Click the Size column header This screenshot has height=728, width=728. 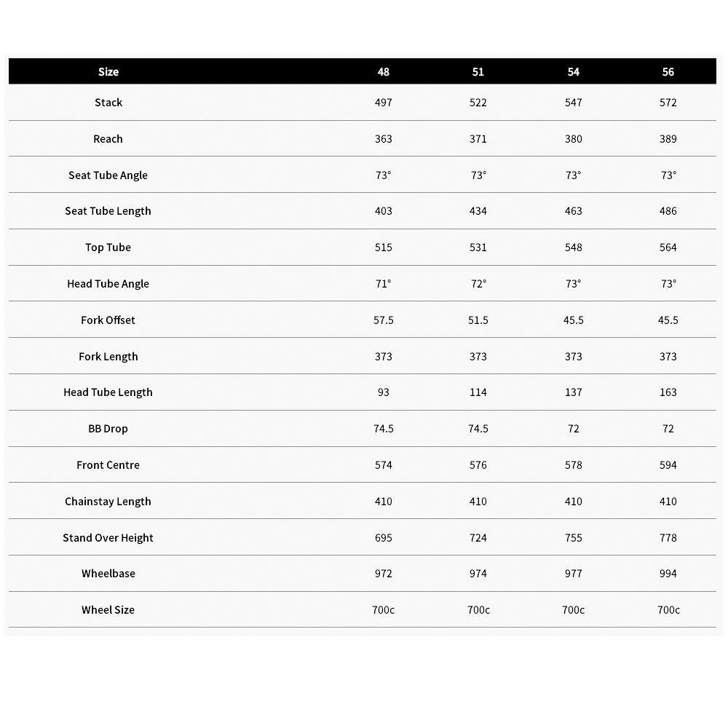108,72
